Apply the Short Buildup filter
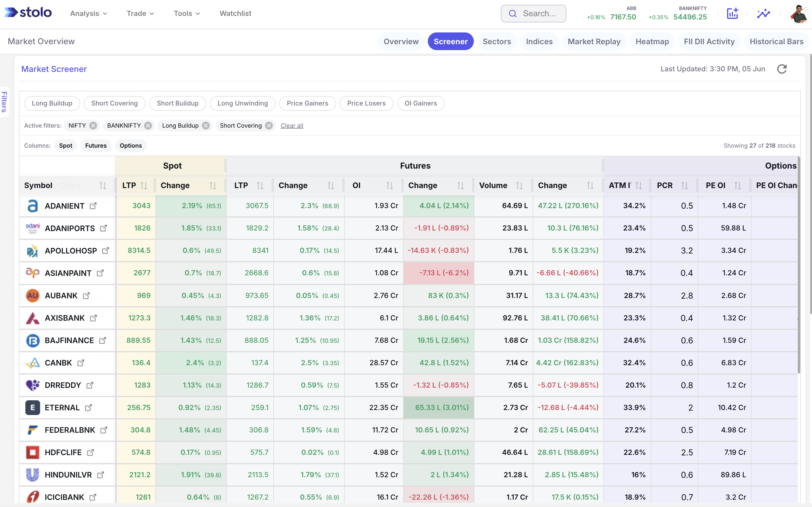The width and height of the screenshot is (812, 507). pyautogui.click(x=177, y=103)
